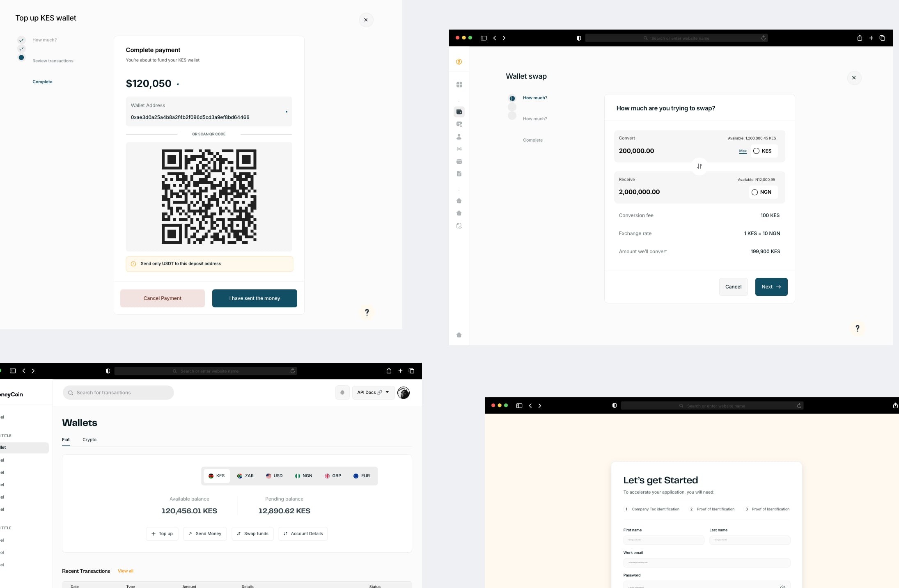Open Account Details button
Image resolution: width=899 pixels, height=588 pixels.
pos(303,534)
